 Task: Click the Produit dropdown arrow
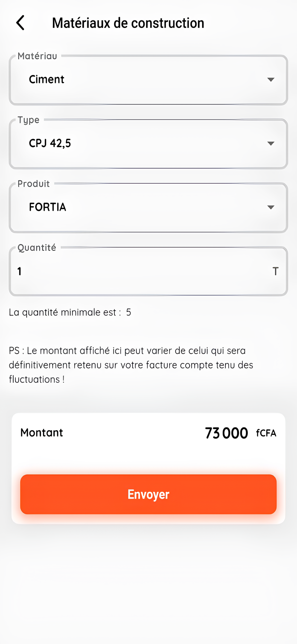click(271, 207)
